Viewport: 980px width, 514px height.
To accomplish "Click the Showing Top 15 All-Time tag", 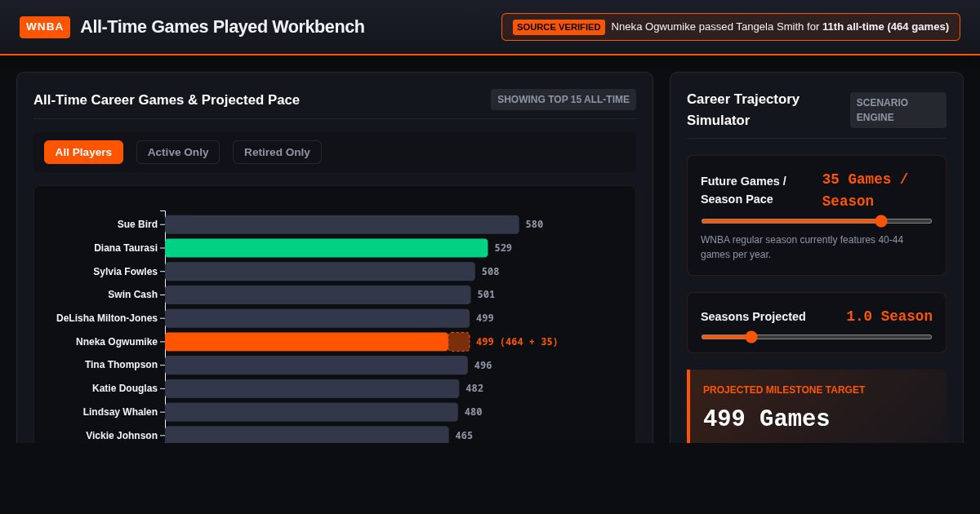I will coord(563,100).
